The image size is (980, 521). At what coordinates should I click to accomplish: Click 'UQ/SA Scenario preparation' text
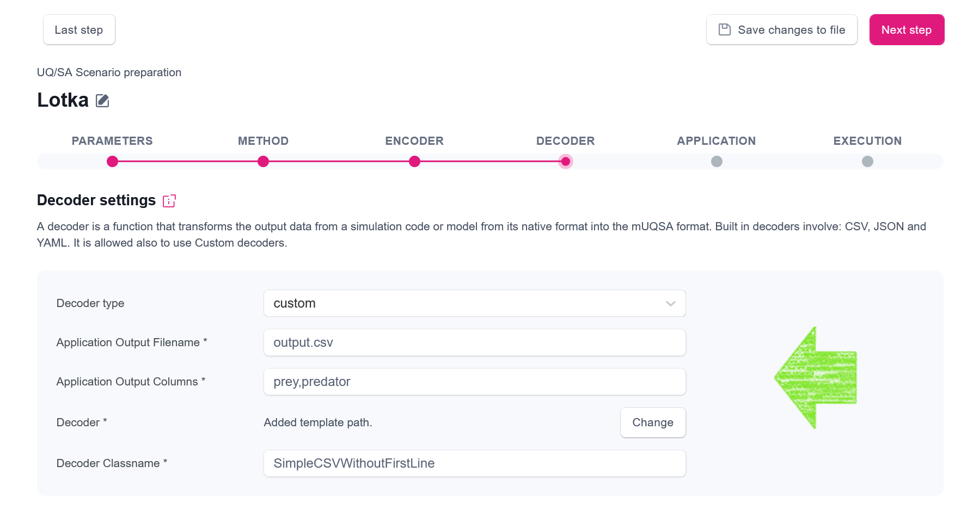tap(109, 72)
